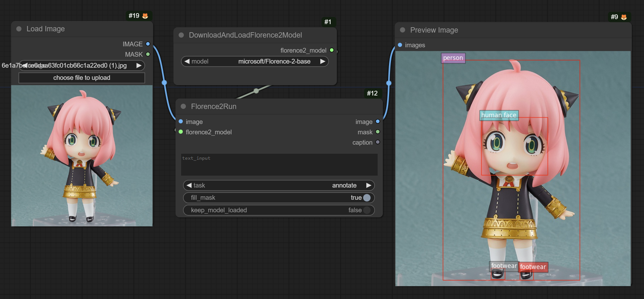Viewport: 644px width, 299px height.
Task: Select next image file with right arrow
Action: point(139,65)
